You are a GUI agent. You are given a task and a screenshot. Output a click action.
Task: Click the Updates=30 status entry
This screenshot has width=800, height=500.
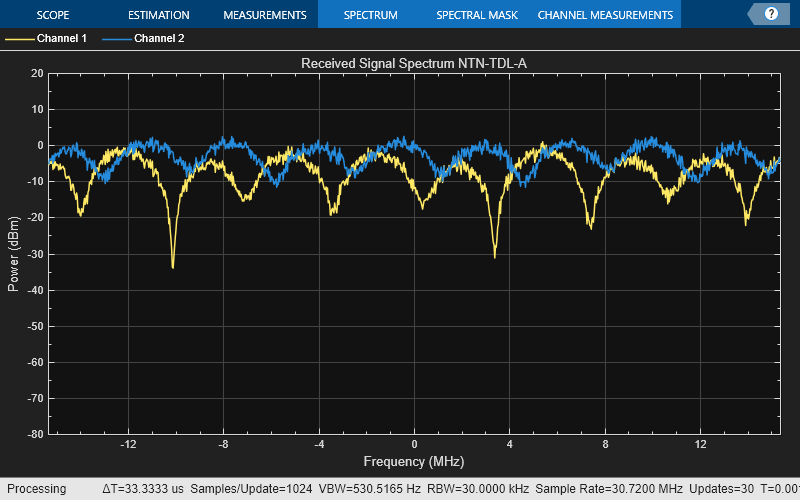[x=721, y=489]
